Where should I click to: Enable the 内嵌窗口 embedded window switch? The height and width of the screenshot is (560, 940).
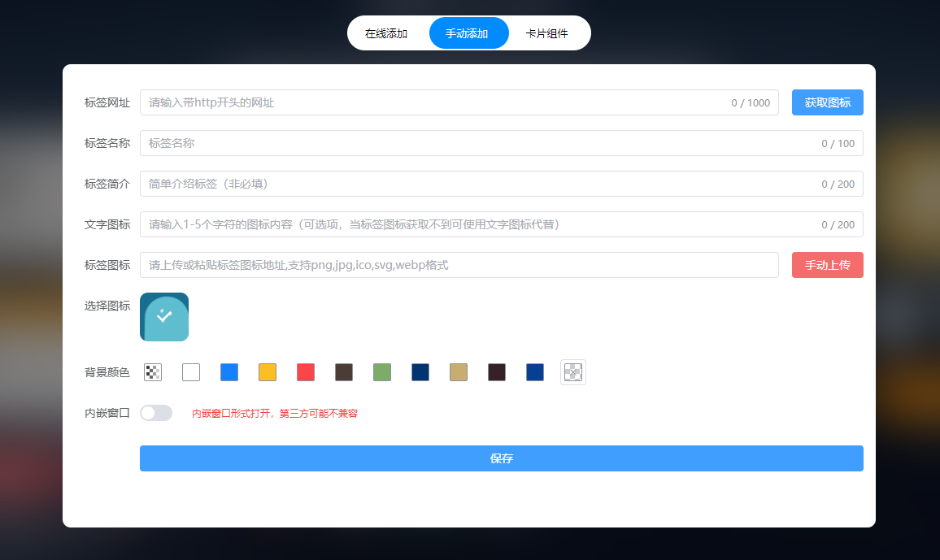[x=155, y=413]
